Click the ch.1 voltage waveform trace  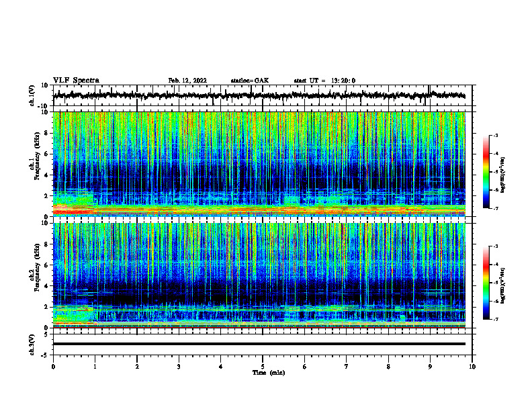tap(259, 95)
